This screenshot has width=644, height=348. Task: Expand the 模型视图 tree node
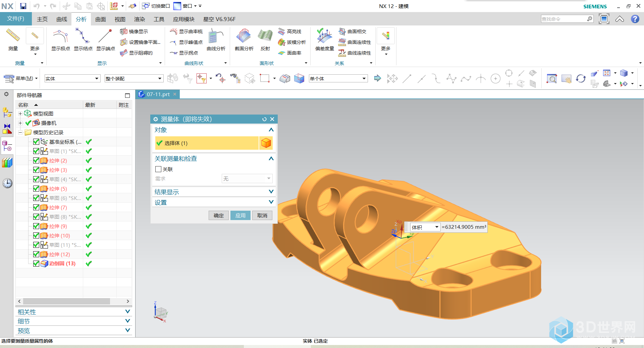20,114
